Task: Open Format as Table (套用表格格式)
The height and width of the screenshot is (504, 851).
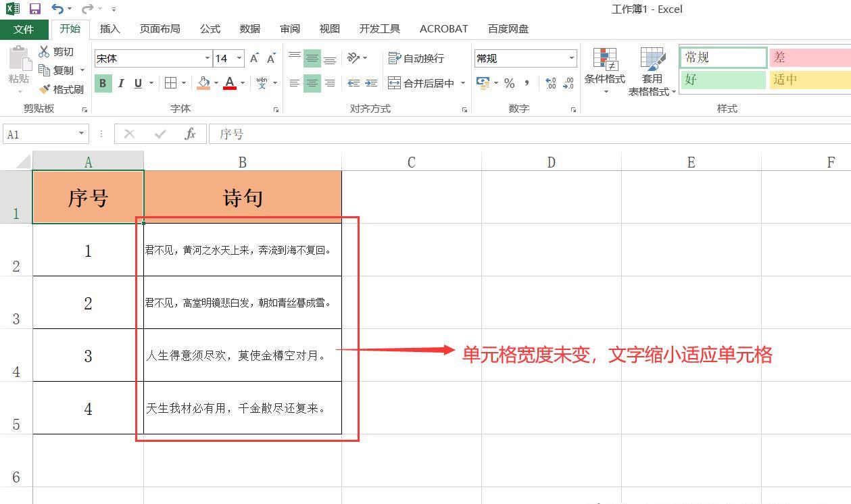Action: (x=652, y=71)
